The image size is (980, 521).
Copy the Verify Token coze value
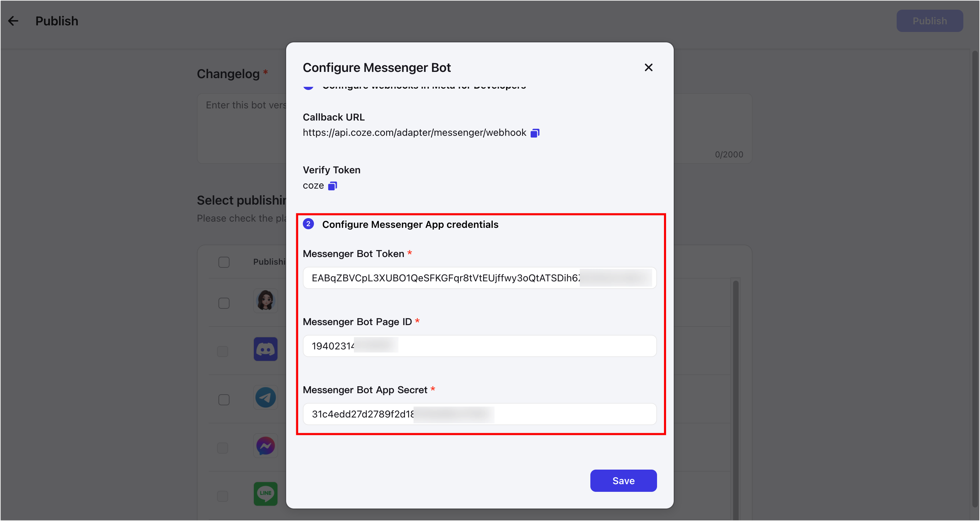coord(332,186)
